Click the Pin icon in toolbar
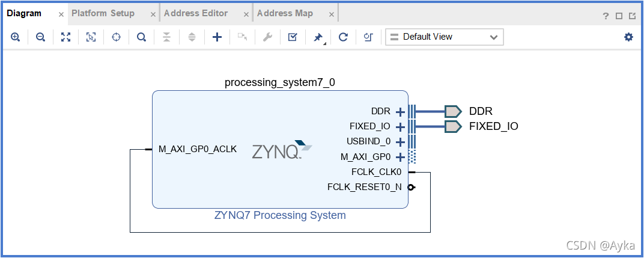Screen dimensions: 644x258 point(318,37)
